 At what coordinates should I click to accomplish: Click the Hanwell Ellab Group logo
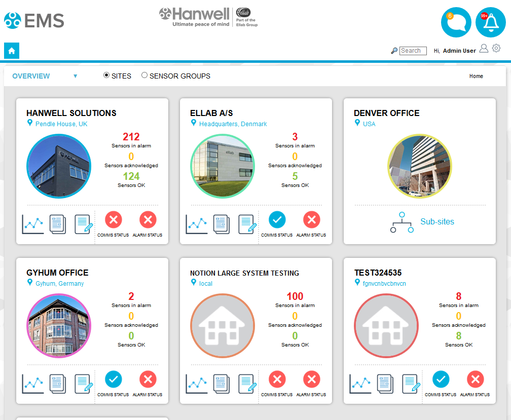click(208, 17)
